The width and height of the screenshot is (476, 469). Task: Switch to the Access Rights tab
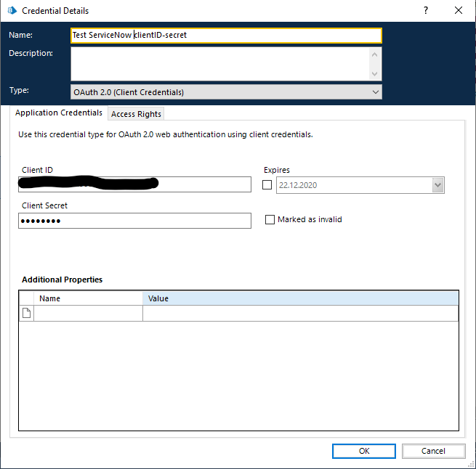coord(137,114)
